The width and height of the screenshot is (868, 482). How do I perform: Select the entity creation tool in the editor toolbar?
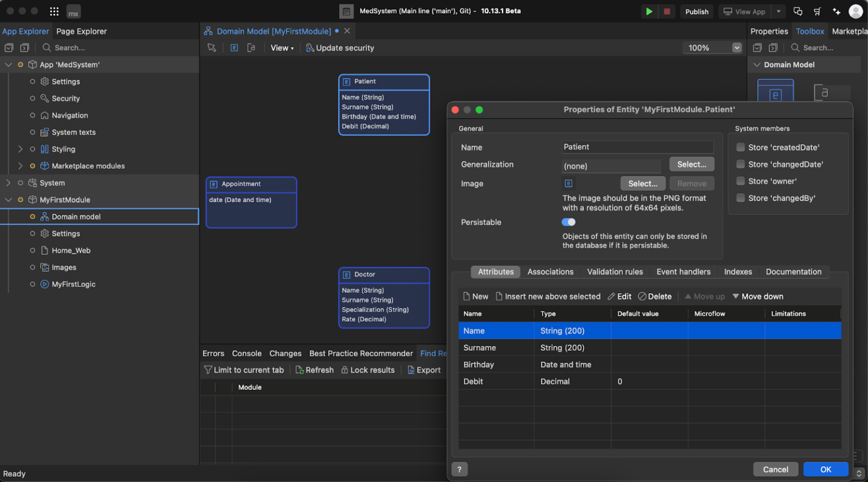click(234, 47)
